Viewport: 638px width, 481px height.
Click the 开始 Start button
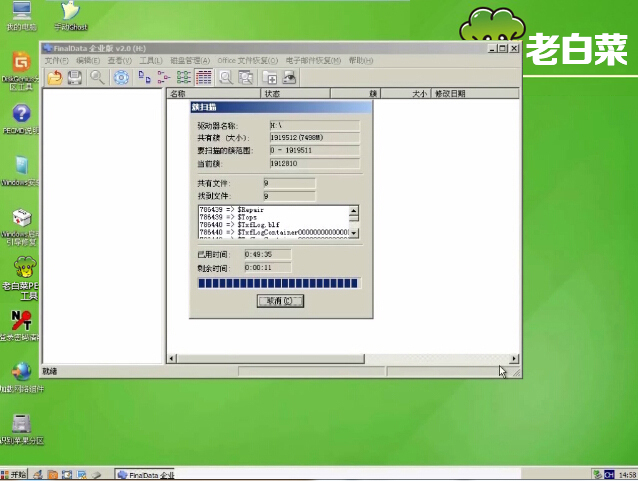[14, 474]
